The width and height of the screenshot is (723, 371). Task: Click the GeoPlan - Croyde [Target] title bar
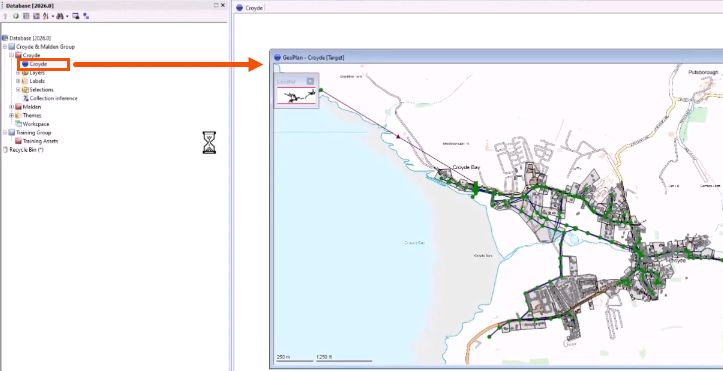(x=496, y=58)
